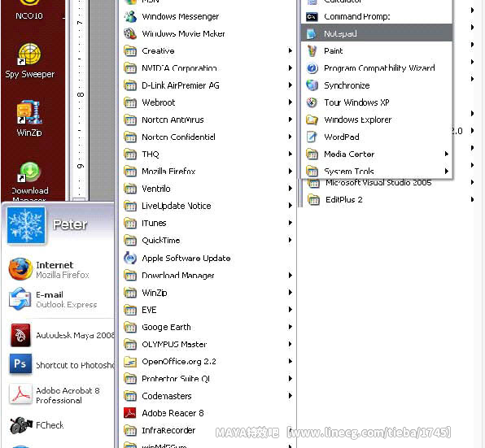Open Google Earth program group
This screenshot has height=448, width=485.
click(x=208, y=327)
